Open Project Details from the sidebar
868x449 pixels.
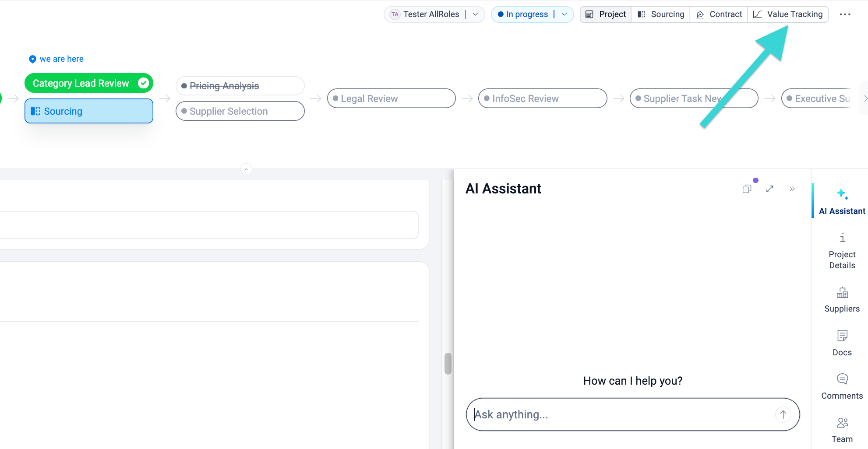(842, 251)
